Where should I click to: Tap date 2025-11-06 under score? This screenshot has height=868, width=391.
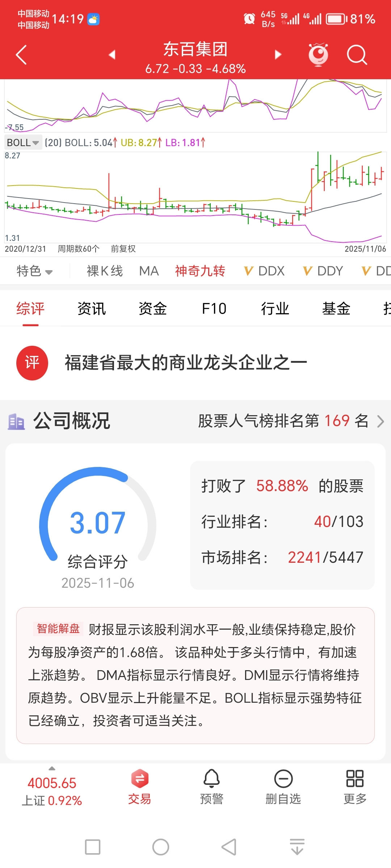98,583
